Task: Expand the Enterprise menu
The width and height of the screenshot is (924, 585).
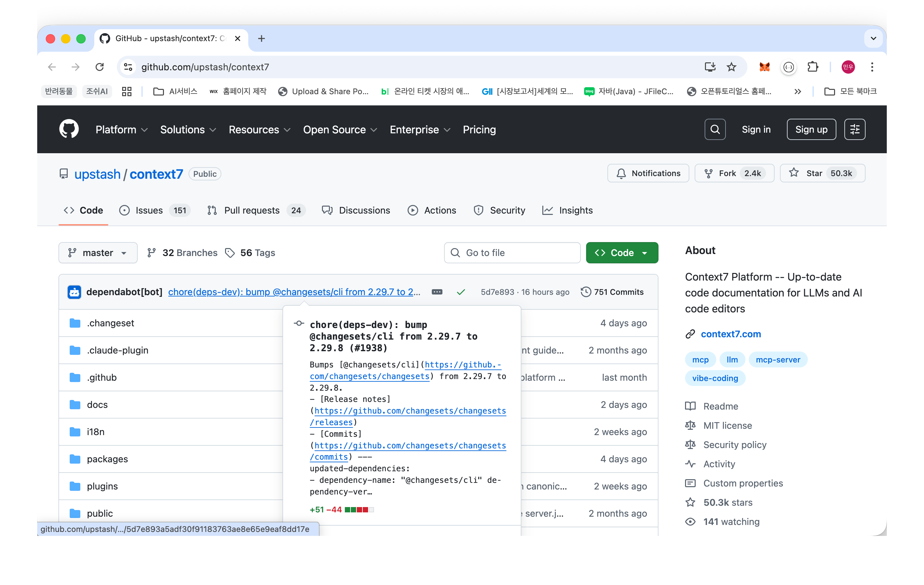Action: [x=420, y=130]
